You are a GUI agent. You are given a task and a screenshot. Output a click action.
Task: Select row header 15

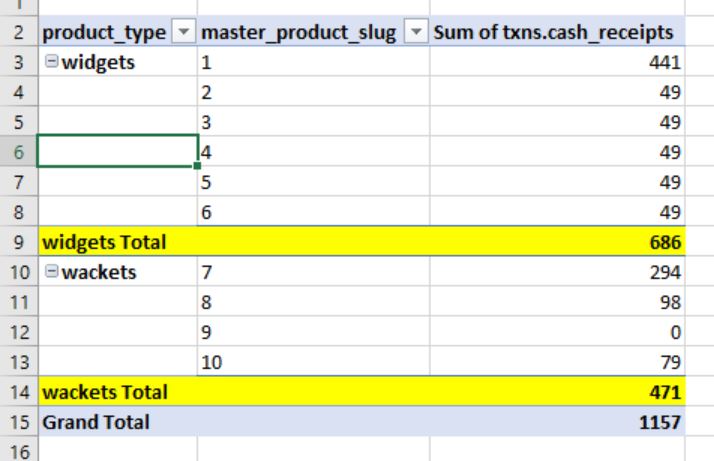tap(19, 422)
